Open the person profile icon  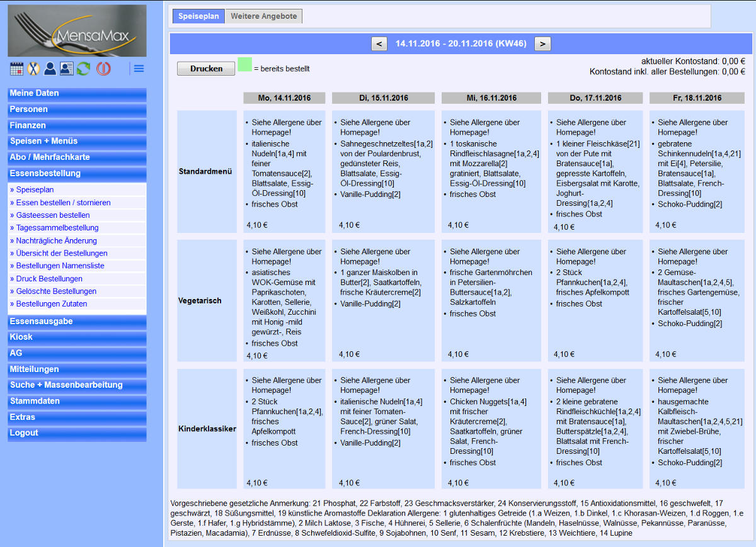tap(50, 69)
